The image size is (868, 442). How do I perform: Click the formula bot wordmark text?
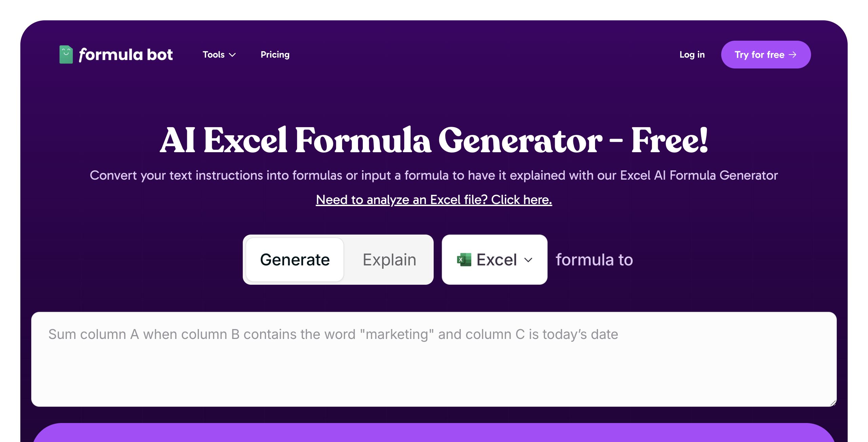[126, 55]
